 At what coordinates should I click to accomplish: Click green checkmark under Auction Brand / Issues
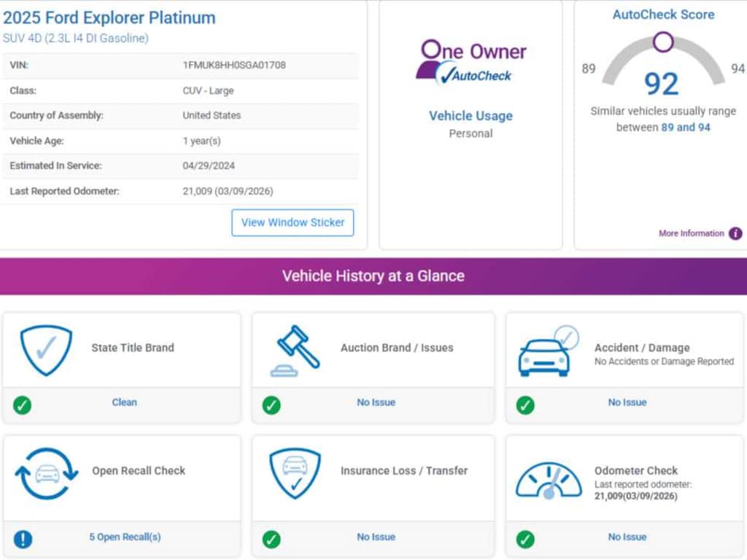(271, 405)
